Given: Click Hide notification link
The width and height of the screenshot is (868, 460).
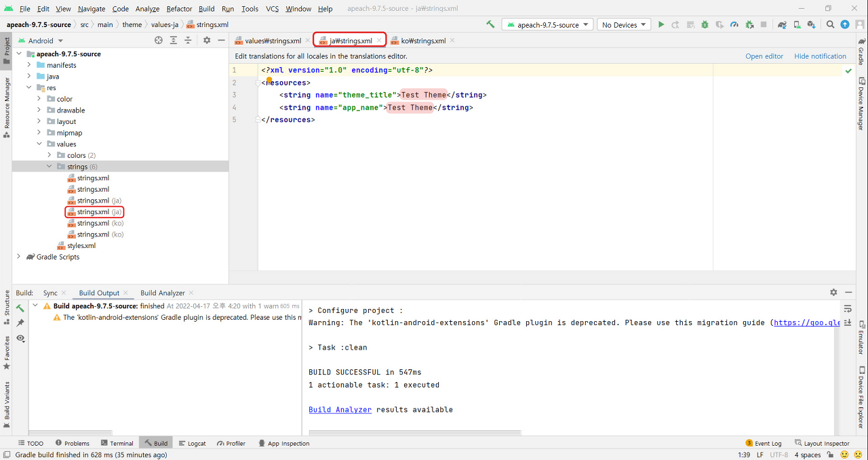Looking at the screenshot, I should pyautogui.click(x=821, y=56).
